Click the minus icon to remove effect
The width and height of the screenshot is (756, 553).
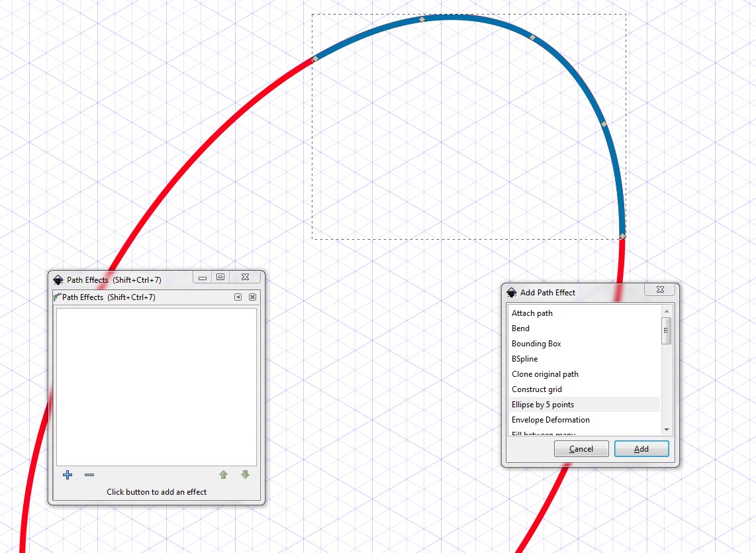coord(89,475)
